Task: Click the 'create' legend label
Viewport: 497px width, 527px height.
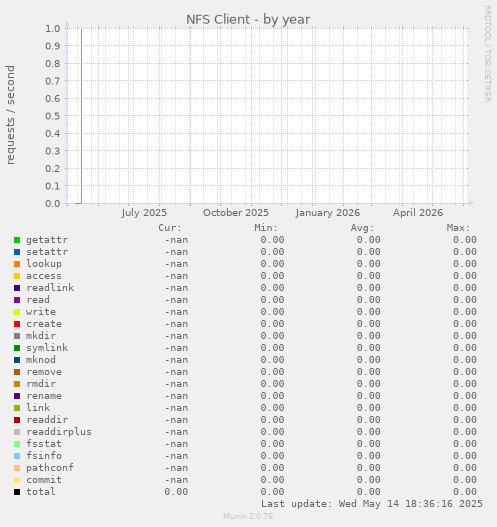Action: [x=44, y=324]
